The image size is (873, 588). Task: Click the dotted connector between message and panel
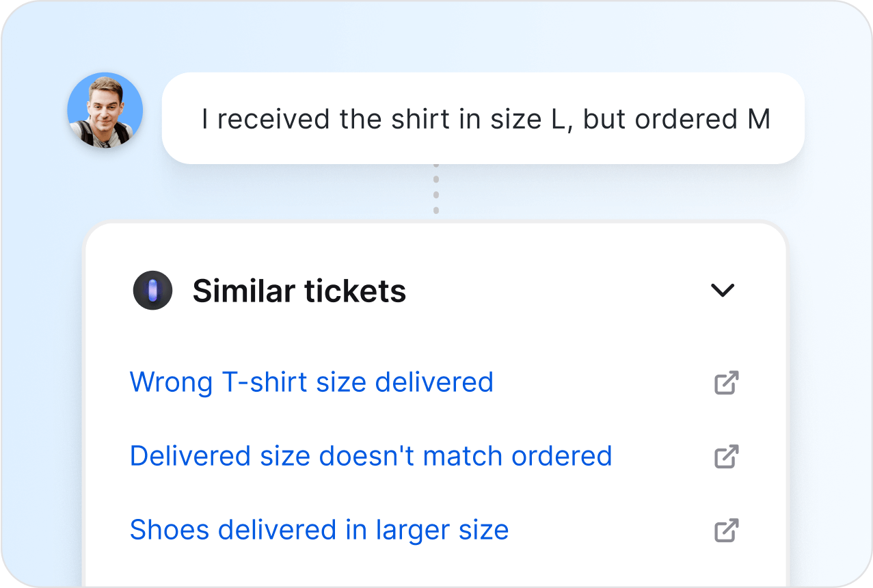[436, 188]
